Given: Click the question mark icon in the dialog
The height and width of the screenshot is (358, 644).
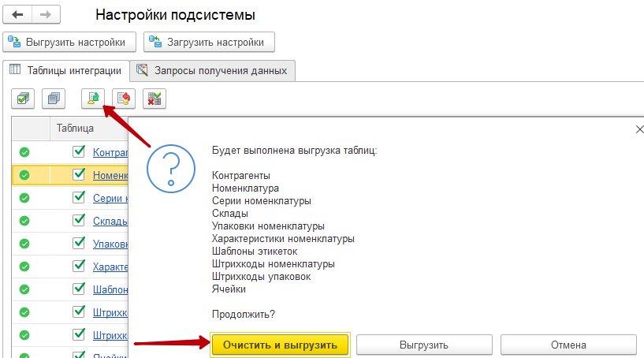Looking at the screenshot, I should point(171,169).
